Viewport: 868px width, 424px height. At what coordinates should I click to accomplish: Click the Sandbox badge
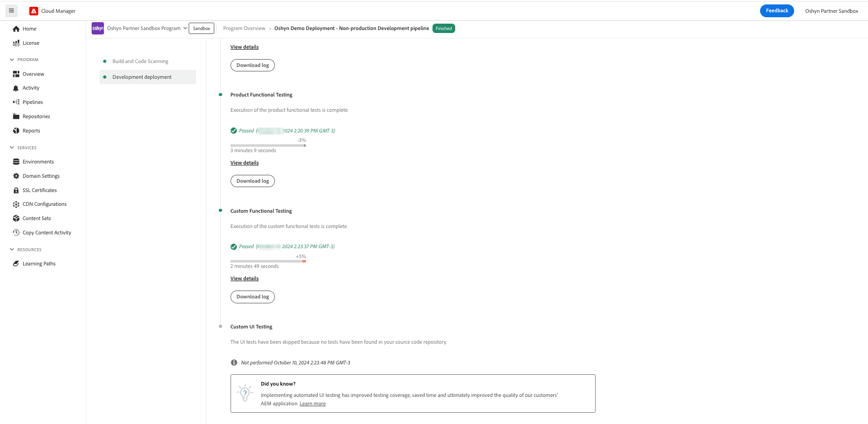pos(201,28)
